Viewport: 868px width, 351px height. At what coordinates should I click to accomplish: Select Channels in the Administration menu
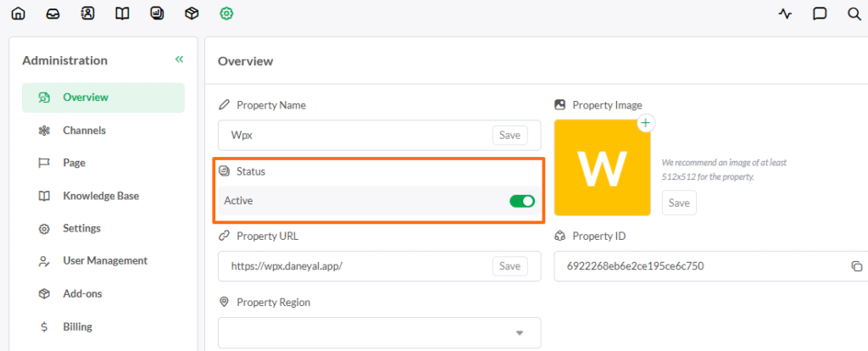point(84,131)
